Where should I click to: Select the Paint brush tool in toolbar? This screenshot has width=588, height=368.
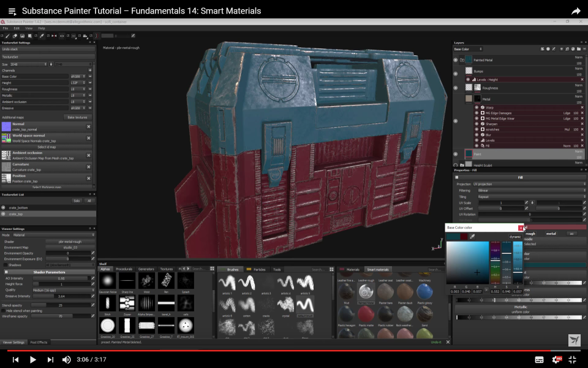coord(7,36)
